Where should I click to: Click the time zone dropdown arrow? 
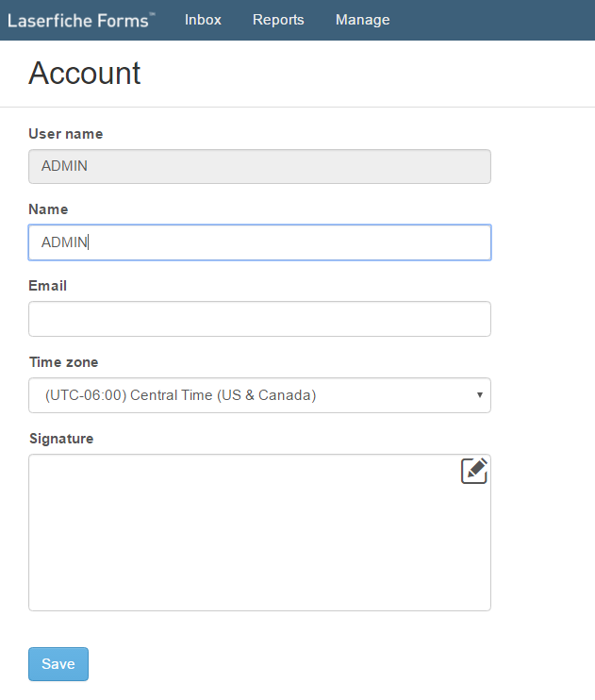click(480, 395)
